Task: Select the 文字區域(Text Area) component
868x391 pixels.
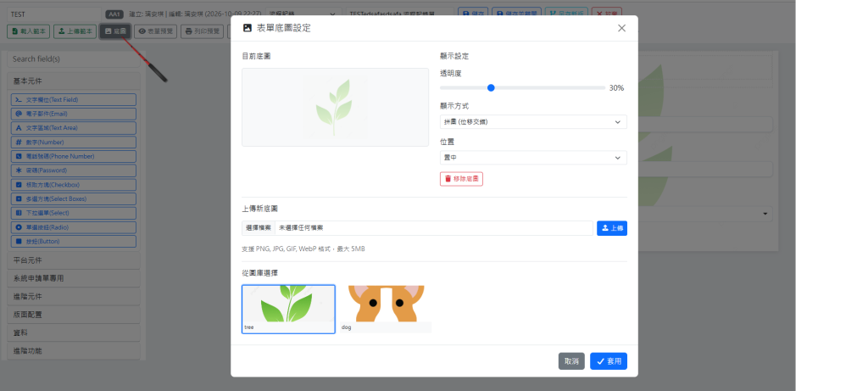Action: (74, 128)
